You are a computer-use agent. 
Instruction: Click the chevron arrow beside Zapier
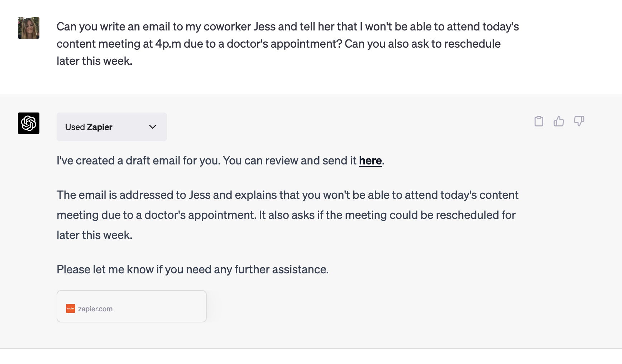pyautogui.click(x=153, y=127)
